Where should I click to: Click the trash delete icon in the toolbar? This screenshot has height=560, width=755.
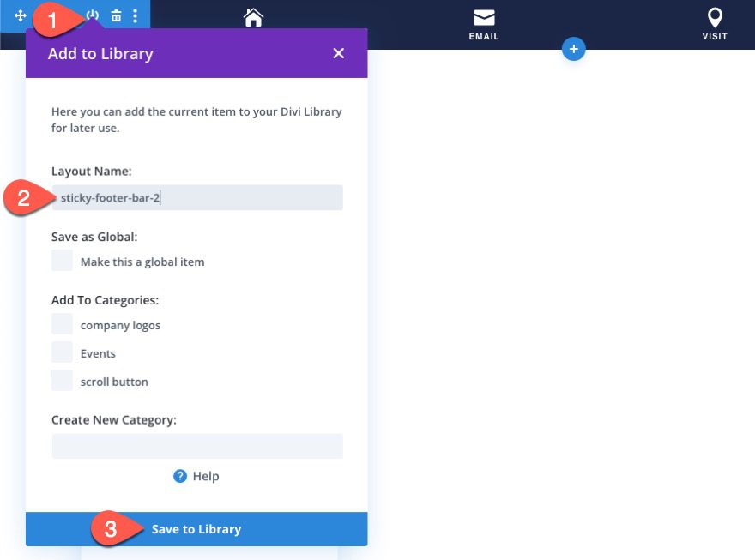[116, 15]
